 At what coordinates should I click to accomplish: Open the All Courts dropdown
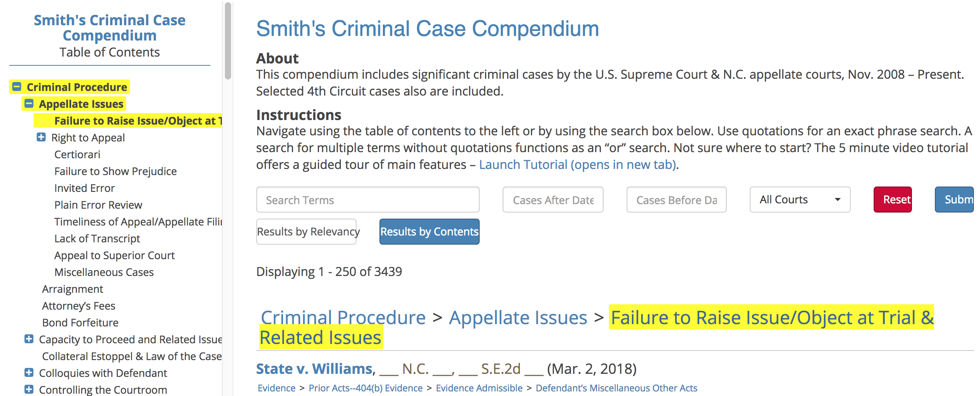click(800, 200)
